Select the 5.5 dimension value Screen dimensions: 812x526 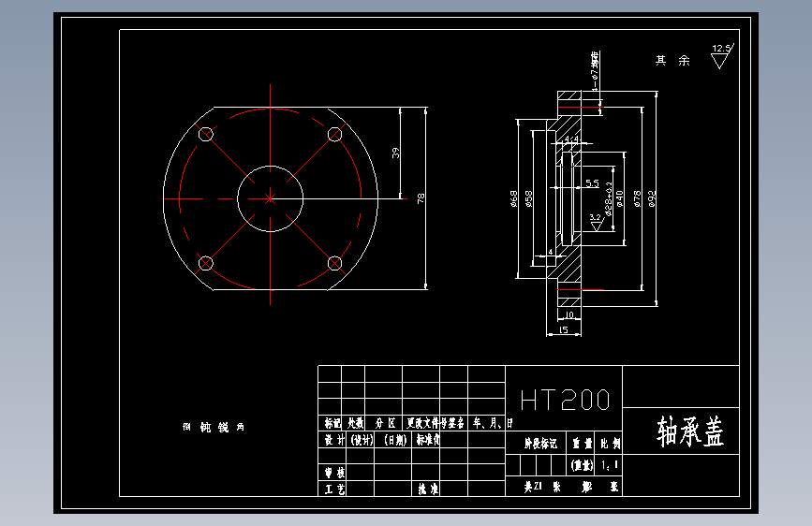pyautogui.click(x=592, y=183)
